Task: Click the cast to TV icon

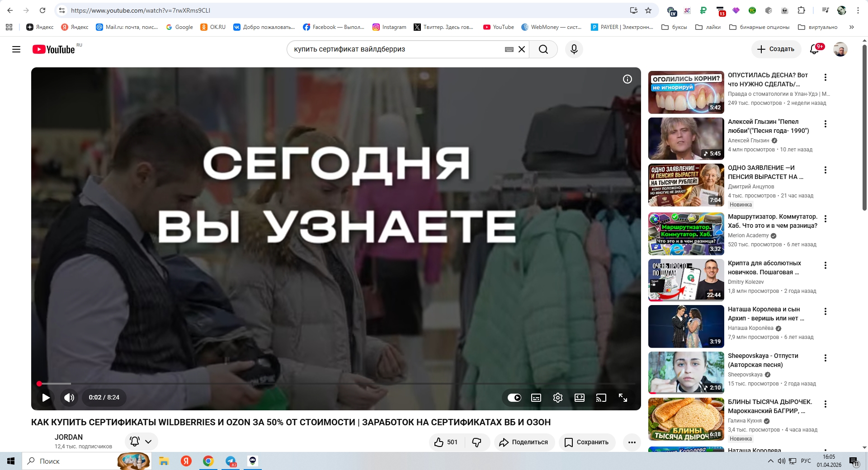Action: [x=601, y=398]
